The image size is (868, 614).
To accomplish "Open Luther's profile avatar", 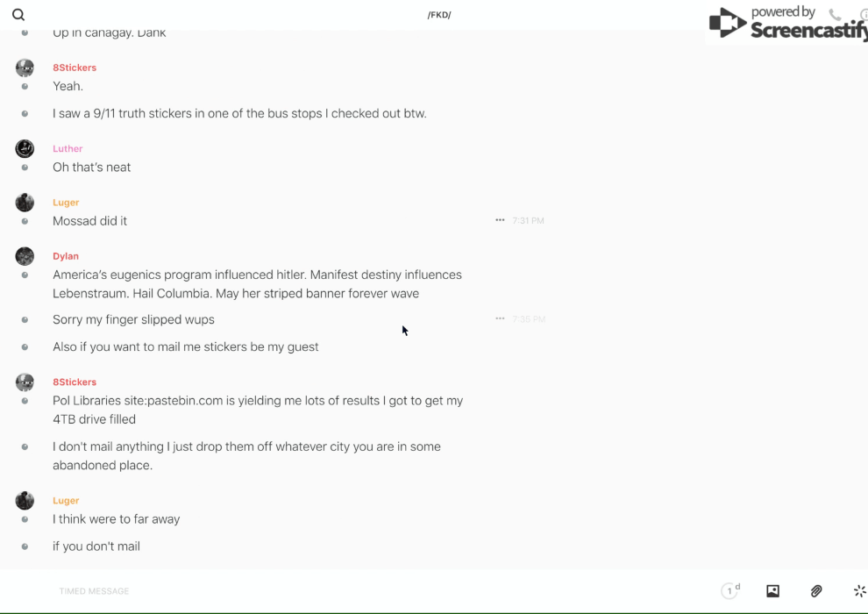I will pos(25,148).
